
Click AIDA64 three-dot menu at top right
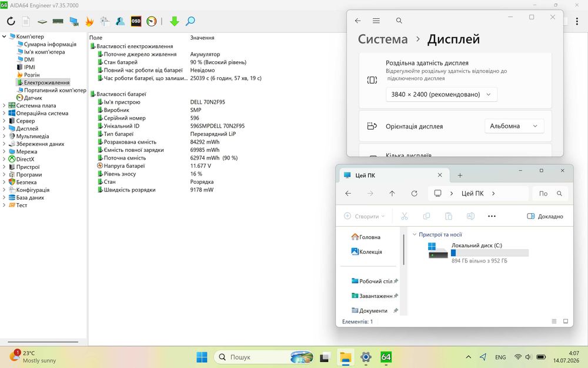(577, 21)
